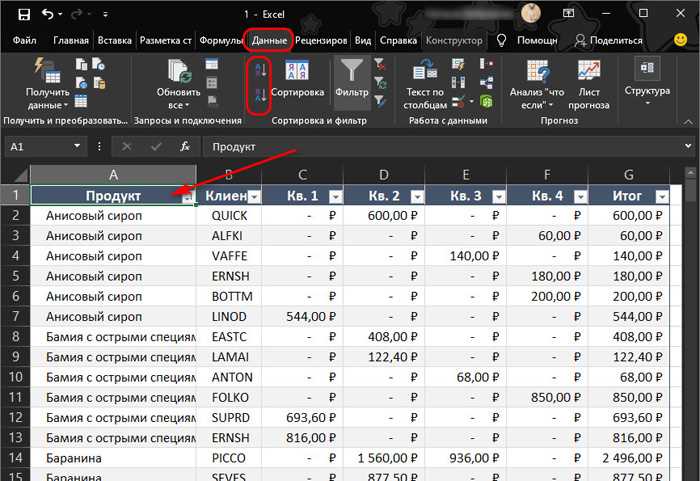Open the Рецензиров tab
The height and width of the screenshot is (481, 700).
tap(321, 40)
